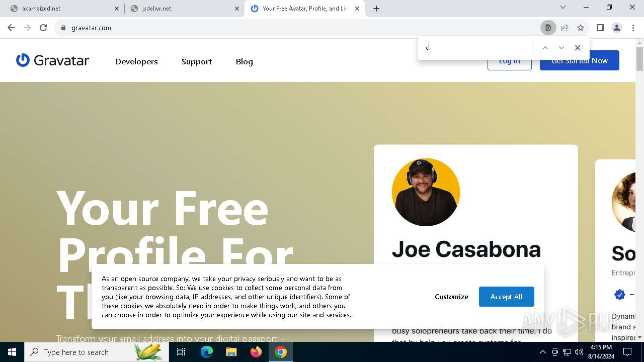Image resolution: width=644 pixels, height=362 pixels.
Task: Open File Explorer from the taskbar
Action: (x=231, y=352)
